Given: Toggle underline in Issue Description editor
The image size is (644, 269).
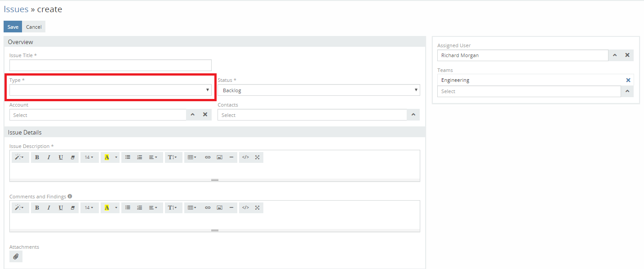Looking at the screenshot, I should (61, 157).
